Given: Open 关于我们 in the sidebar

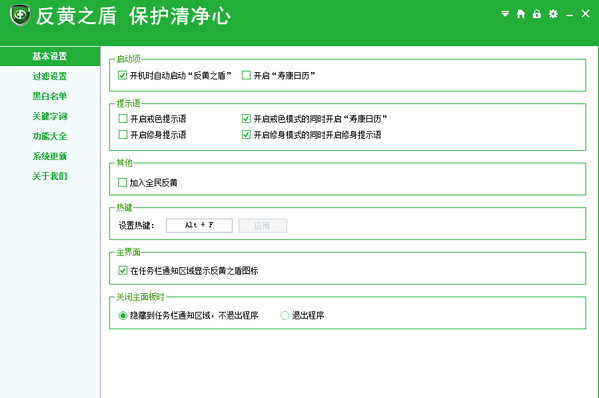Looking at the screenshot, I should (50, 176).
